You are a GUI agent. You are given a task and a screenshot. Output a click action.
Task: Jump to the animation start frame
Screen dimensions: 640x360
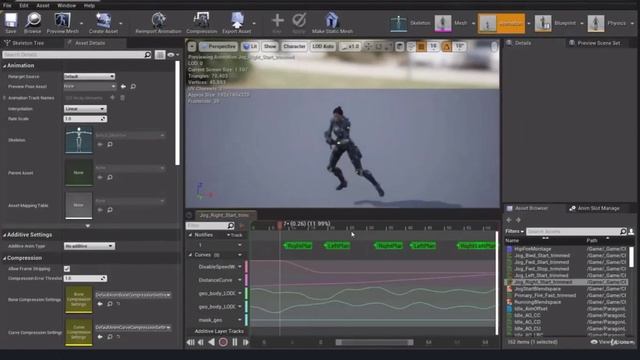pyautogui.click(x=191, y=342)
